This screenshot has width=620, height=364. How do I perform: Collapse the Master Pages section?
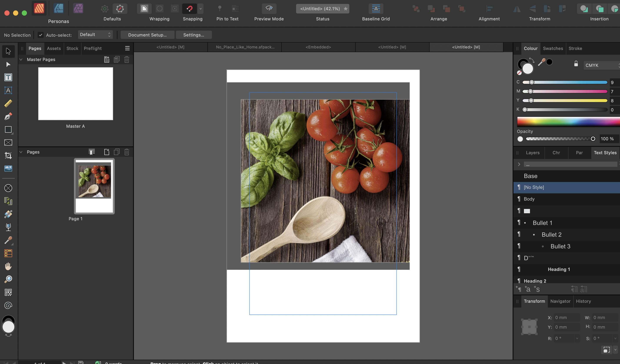(x=21, y=60)
